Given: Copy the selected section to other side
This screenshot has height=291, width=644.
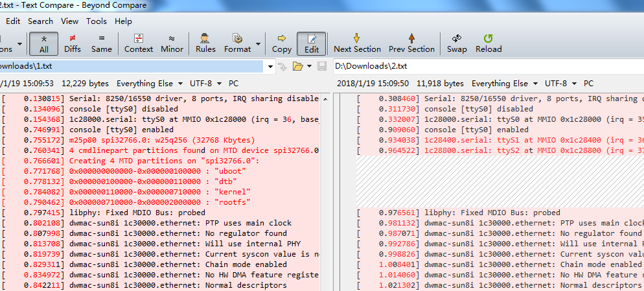Looking at the screenshot, I should (x=282, y=43).
